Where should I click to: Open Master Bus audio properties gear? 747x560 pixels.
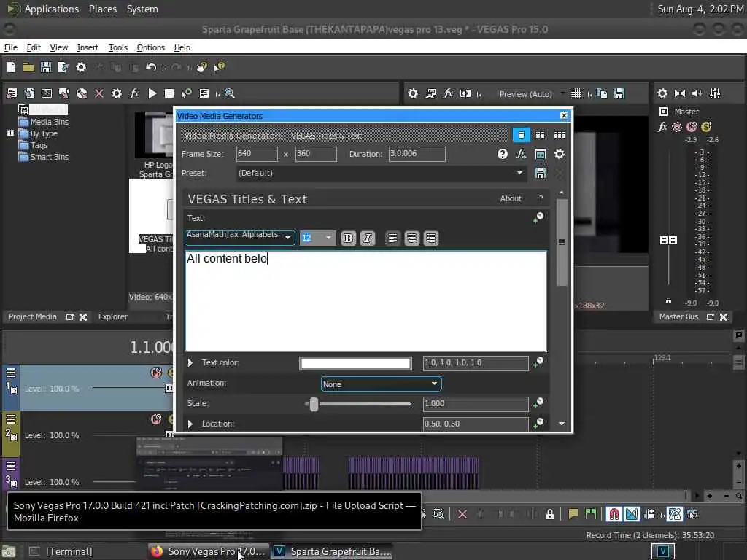[662, 94]
